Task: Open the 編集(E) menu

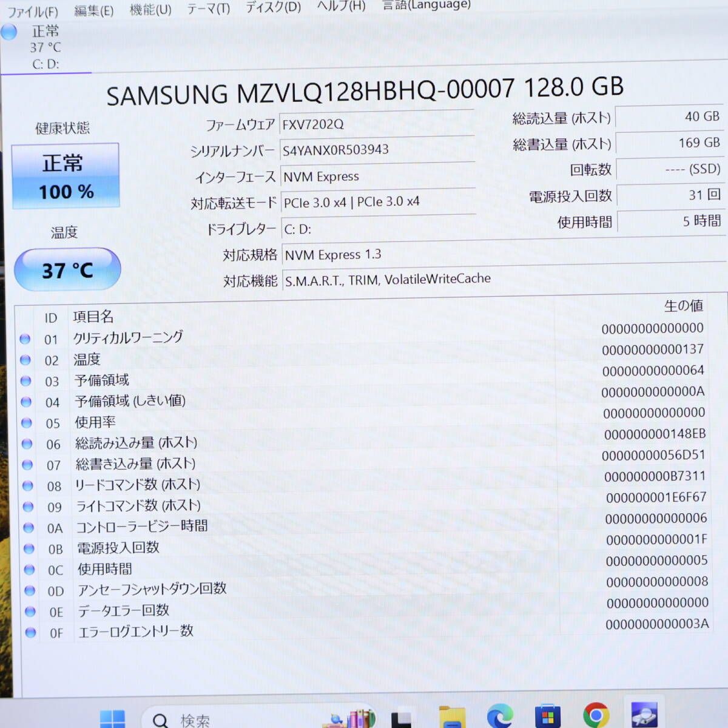Action: pyautogui.click(x=93, y=10)
